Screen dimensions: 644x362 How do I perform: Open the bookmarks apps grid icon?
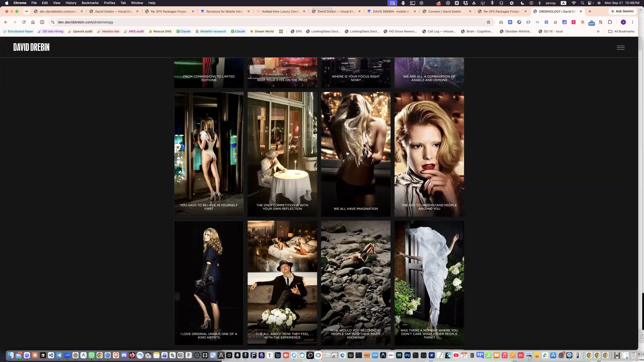pos(281,31)
